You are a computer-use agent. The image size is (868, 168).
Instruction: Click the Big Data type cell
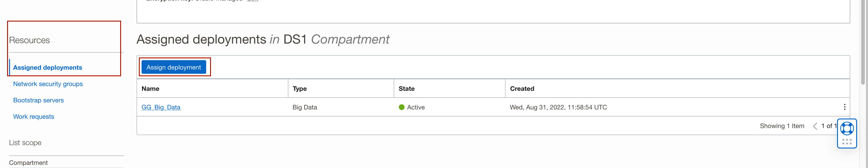pos(305,107)
